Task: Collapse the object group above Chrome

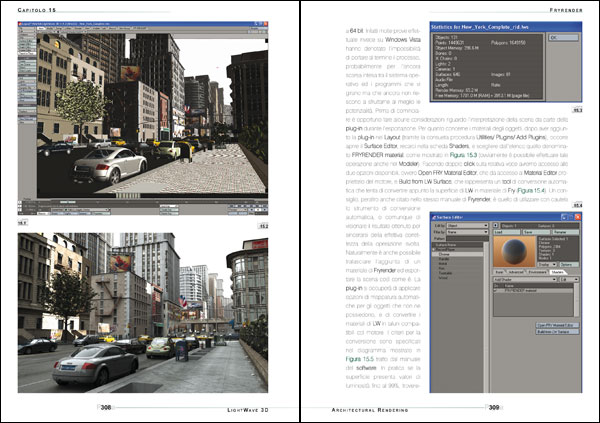Action: coord(434,250)
